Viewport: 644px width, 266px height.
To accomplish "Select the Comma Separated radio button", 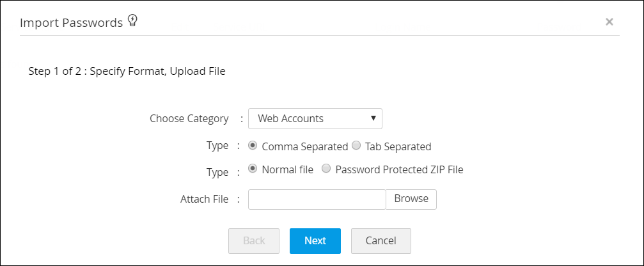I will click(253, 146).
